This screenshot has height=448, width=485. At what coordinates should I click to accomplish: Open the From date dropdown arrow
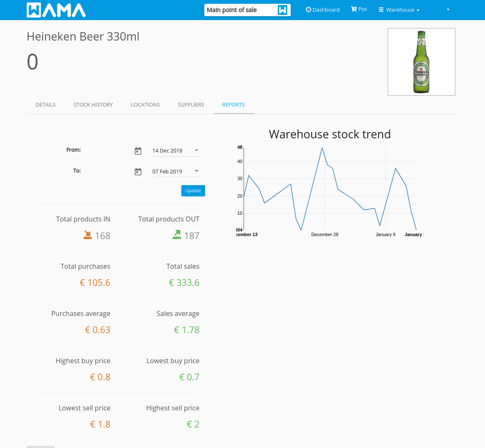pos(196,150)
